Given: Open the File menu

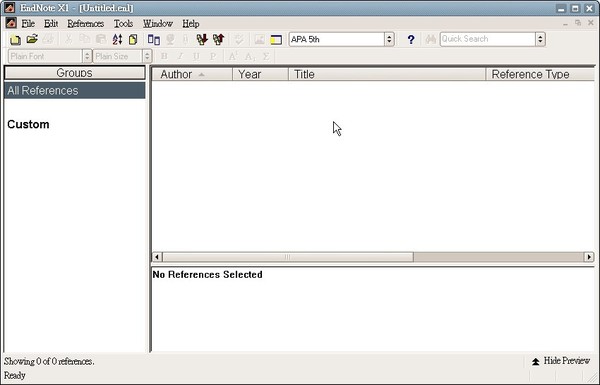Looking at the screenshot, I should pos(28,23).
